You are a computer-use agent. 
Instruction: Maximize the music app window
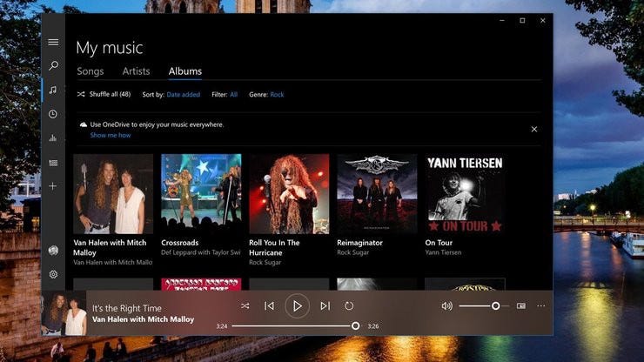pos(522,20)
